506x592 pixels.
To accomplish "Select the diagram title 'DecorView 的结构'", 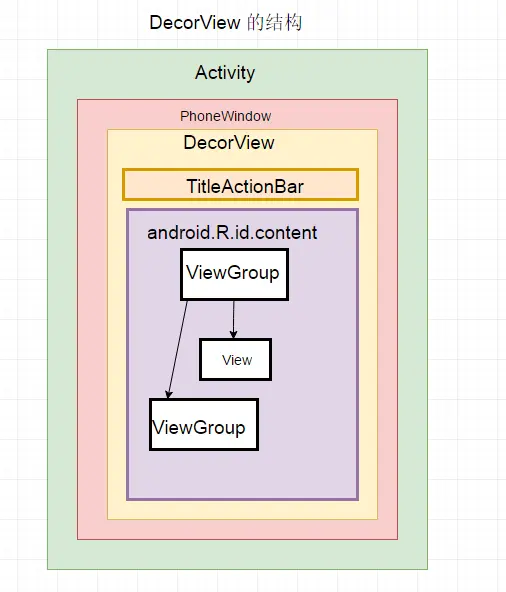I will [x=225, y=22].
